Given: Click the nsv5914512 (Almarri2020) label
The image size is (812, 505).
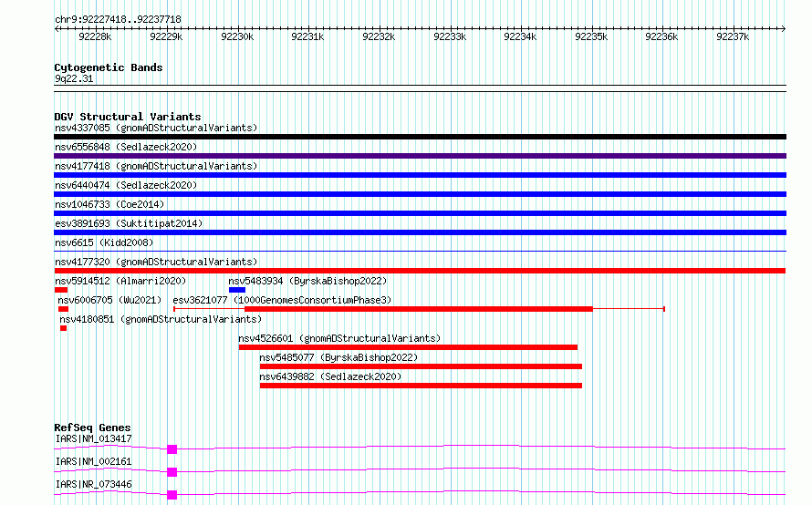Looking at the screenshot, I should [x=120, y=281].
